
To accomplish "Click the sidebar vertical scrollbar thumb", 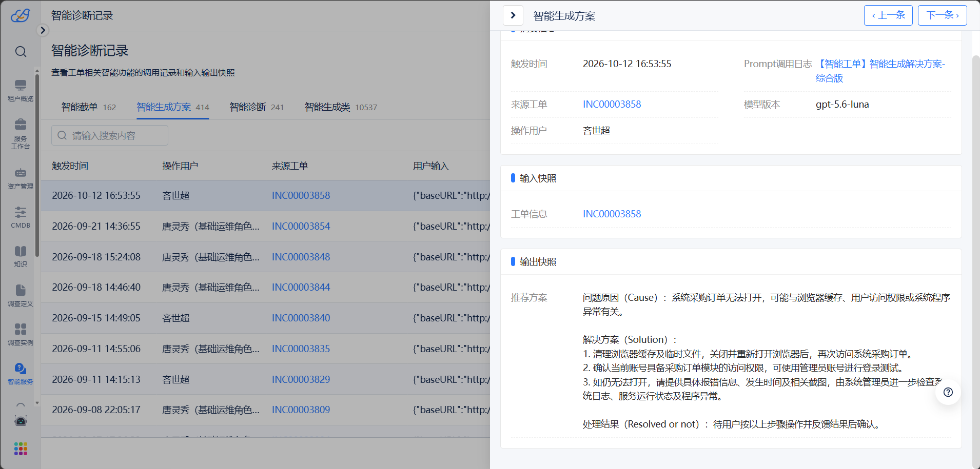I will (37, 165).
